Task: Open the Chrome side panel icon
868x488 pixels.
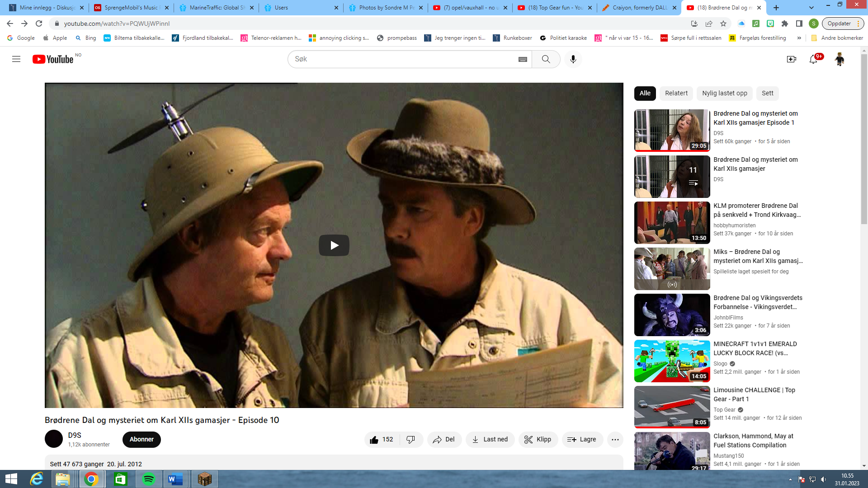Action: [x=799, y=23]
